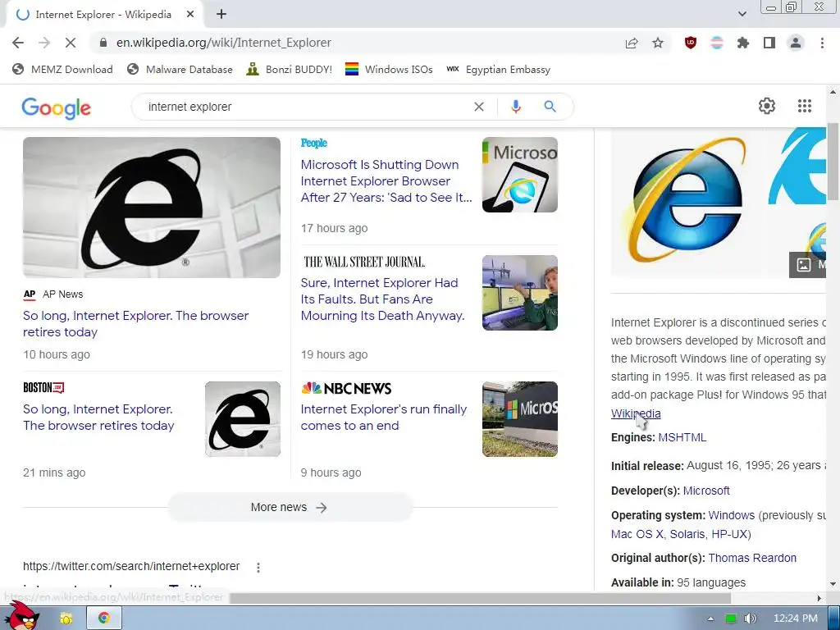Click the scroll-down arrow of vertical scrollbar
840x630 pixels.
pos(833,584)
